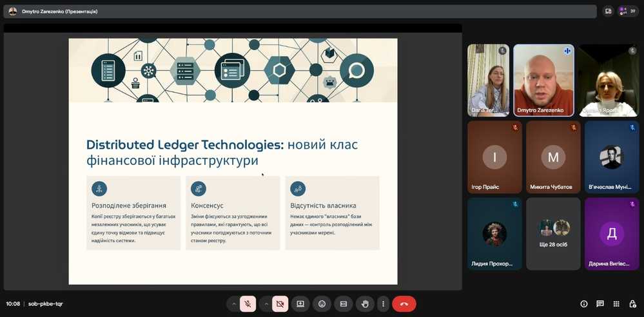Unmute the microphone
This screenshot has height=317, width=644.
[248, 303]
